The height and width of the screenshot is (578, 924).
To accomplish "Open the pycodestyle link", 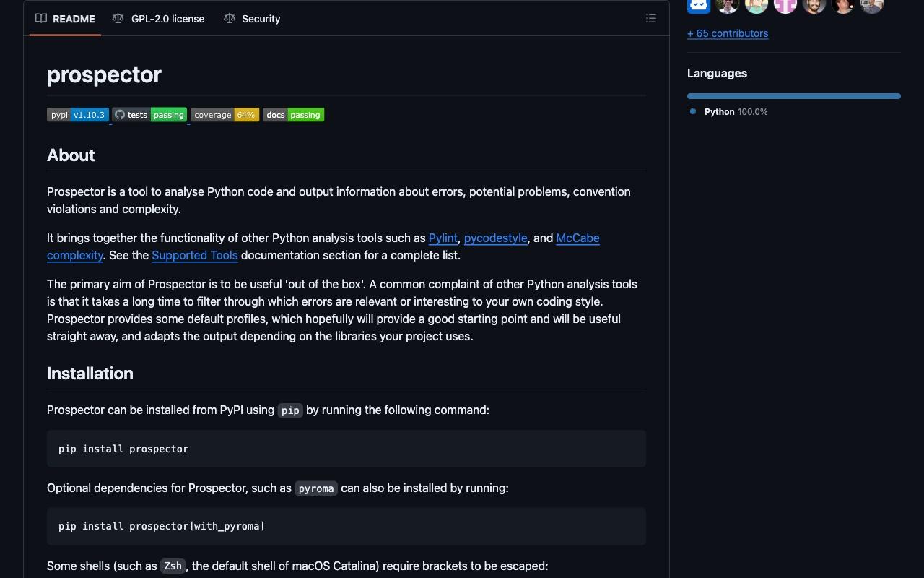I will click(496, 238).
